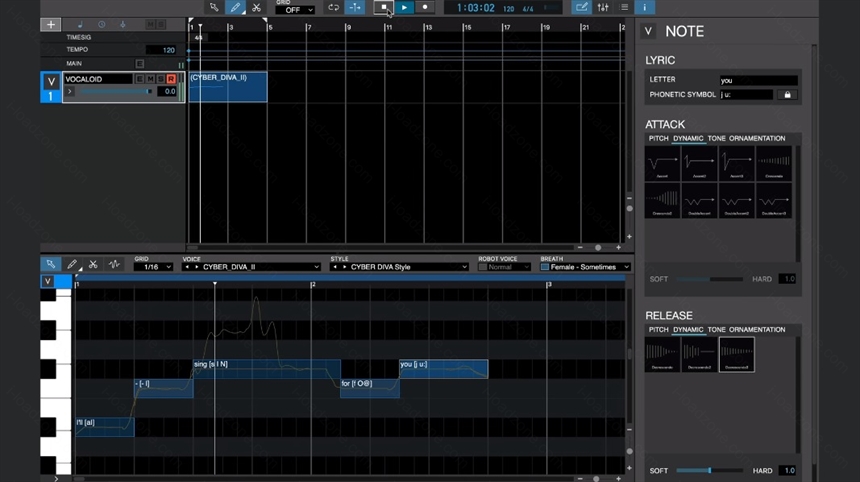Image resolution: width=860 pixels, height=482 pixels.
Task: Select the pencil tool in the musical editor
Action: (x=72, y=264)
